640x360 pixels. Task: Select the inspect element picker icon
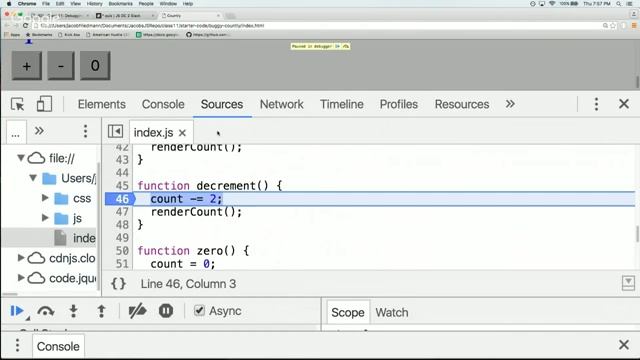point(18,104)
